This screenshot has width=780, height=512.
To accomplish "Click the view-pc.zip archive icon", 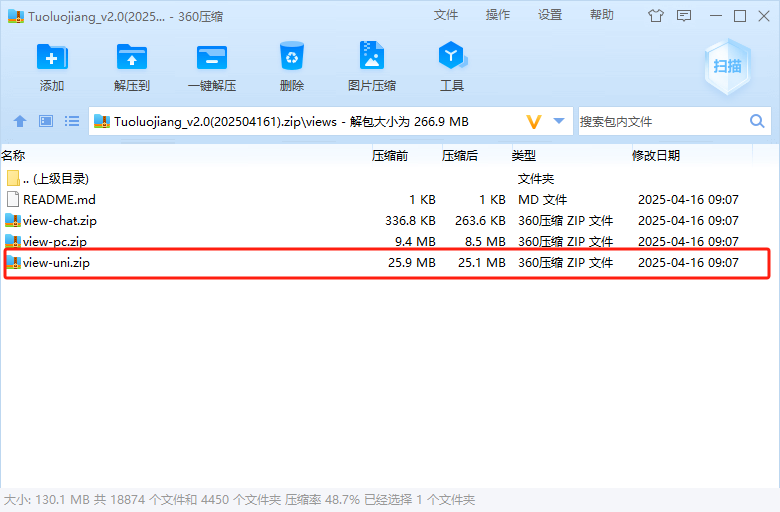I will click(x=13, y=241).
